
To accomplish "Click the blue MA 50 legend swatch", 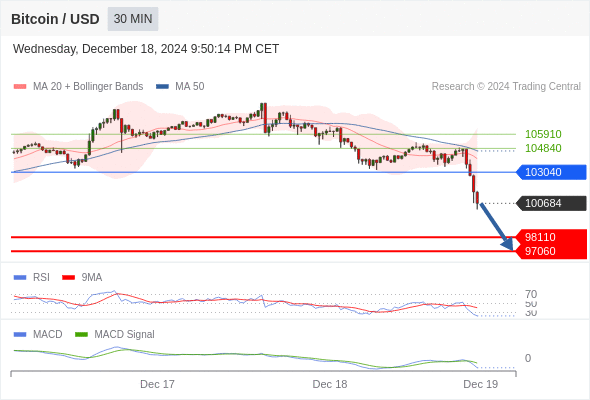I will [x=162, y=87].
